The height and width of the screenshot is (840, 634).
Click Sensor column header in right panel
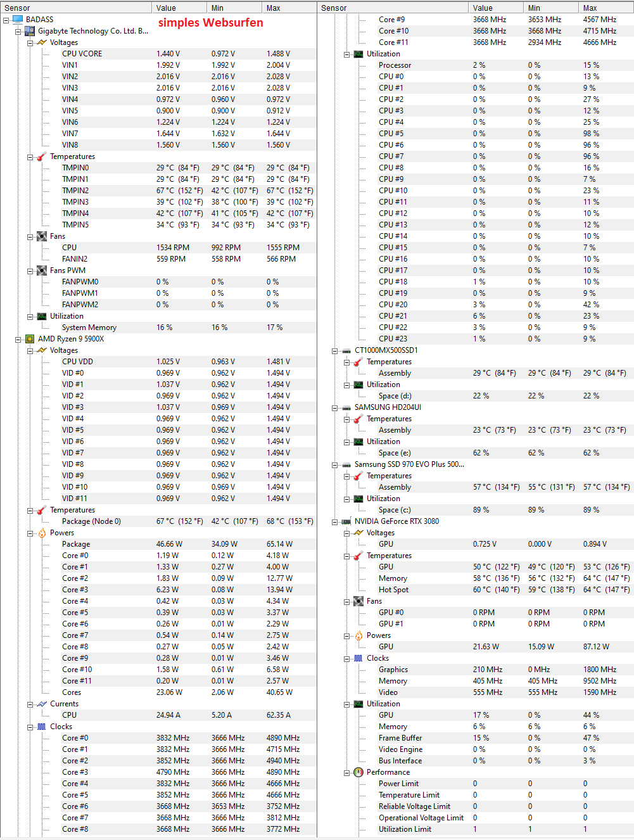pyautogui.click(x=393, y=8)
